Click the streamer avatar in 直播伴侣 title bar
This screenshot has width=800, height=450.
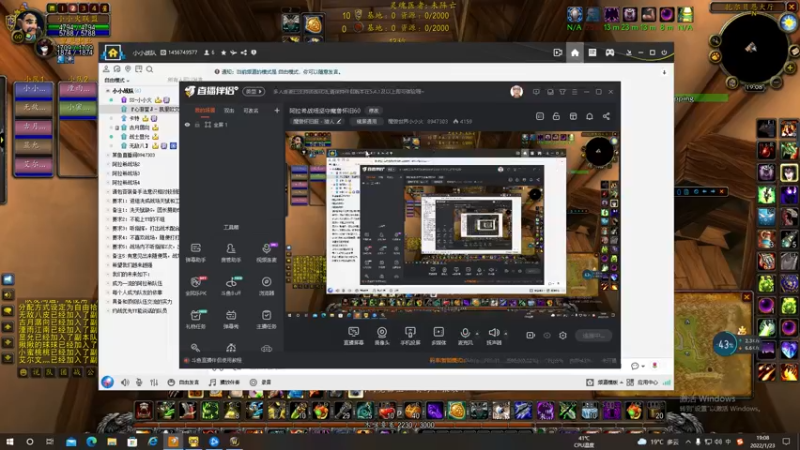(x=516, y=92)
